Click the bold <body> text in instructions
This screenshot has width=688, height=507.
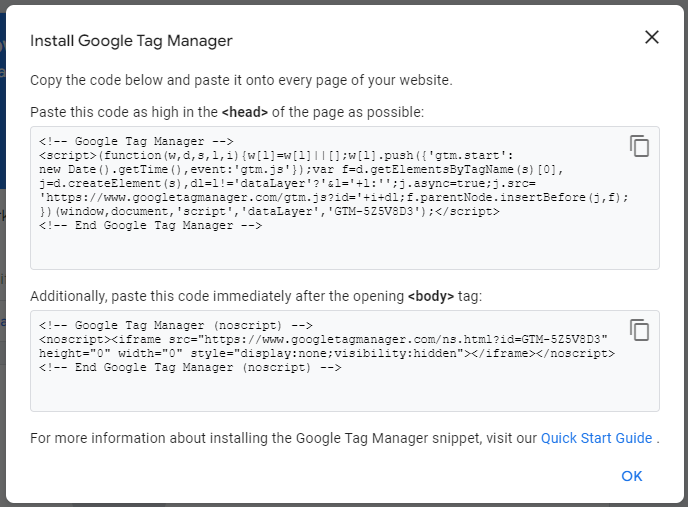pos(430,296)
